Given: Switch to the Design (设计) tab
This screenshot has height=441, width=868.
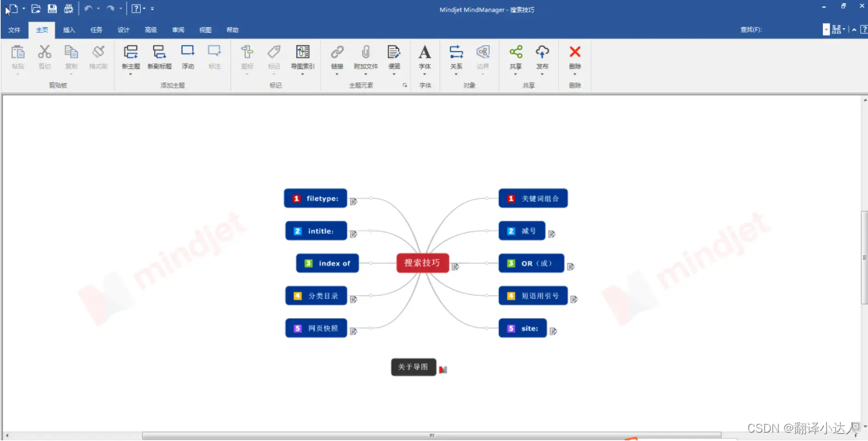Looking at the screenshot, I should [123, 30].
